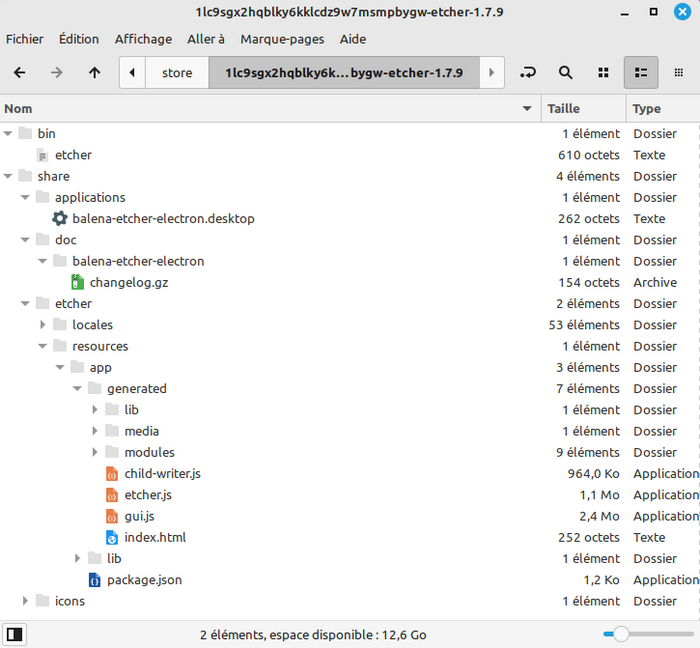Open search with the magnifying glass icon
Viewport: 700px width, 648px height.
[565, 72]
